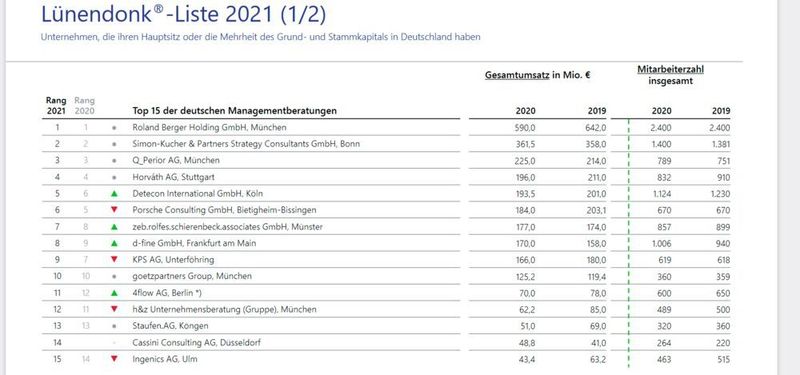Click 'KPS AG, Unterföhring' row name
The width and height of the screenshot is (800, 375).
click(x=173, y=260)
